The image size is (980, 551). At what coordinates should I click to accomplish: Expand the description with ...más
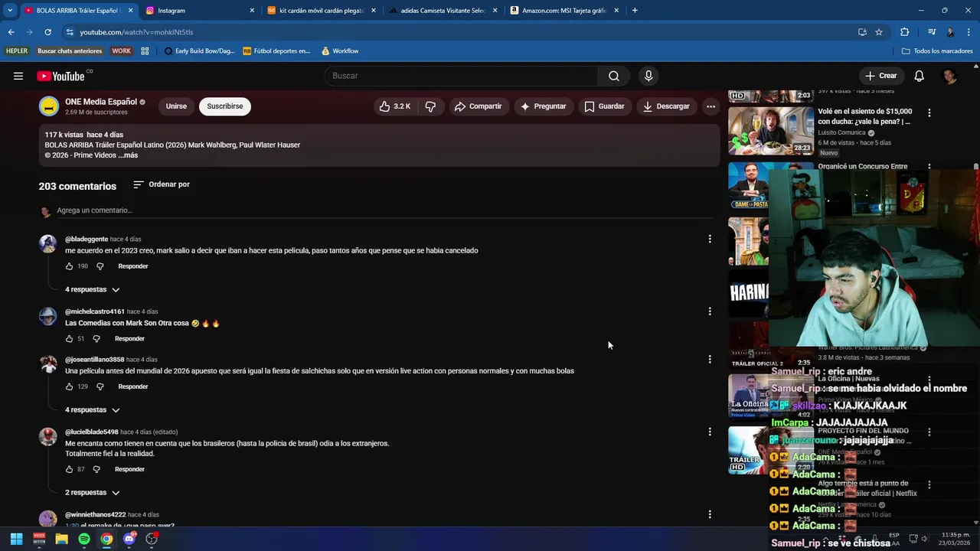(x=128, y=155)
